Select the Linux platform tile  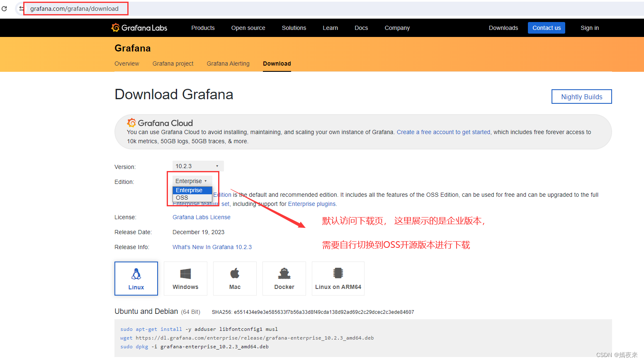136,279
